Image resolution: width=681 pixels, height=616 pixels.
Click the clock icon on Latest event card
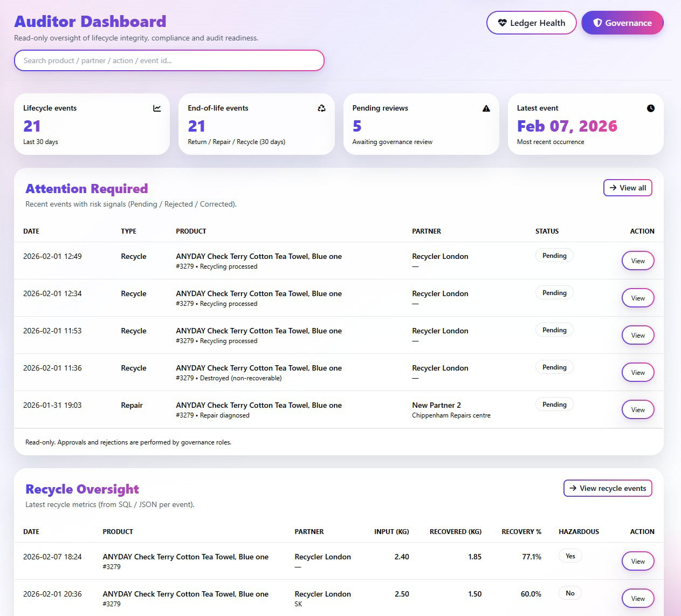(x=651, y=108)
